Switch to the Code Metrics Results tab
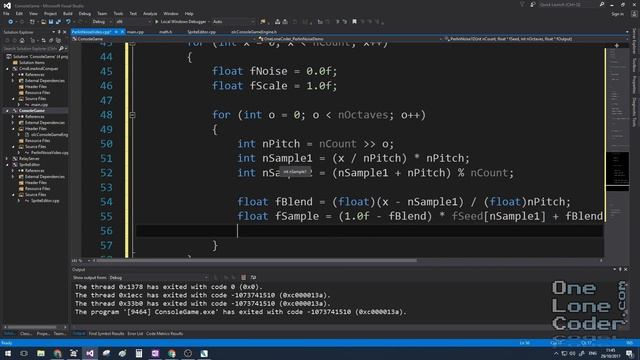Viewport: 640px width, 360px height. [164, 334]
